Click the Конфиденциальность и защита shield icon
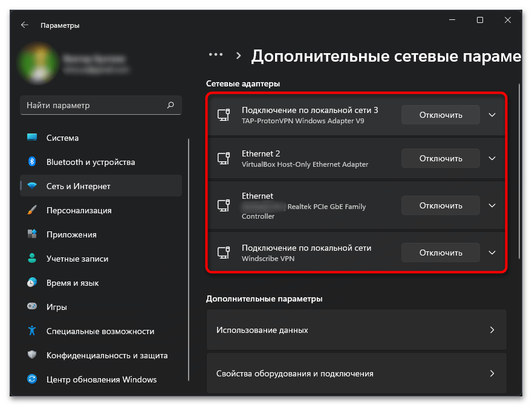This screenshot has height=406, width=532. tap(33, 355)
